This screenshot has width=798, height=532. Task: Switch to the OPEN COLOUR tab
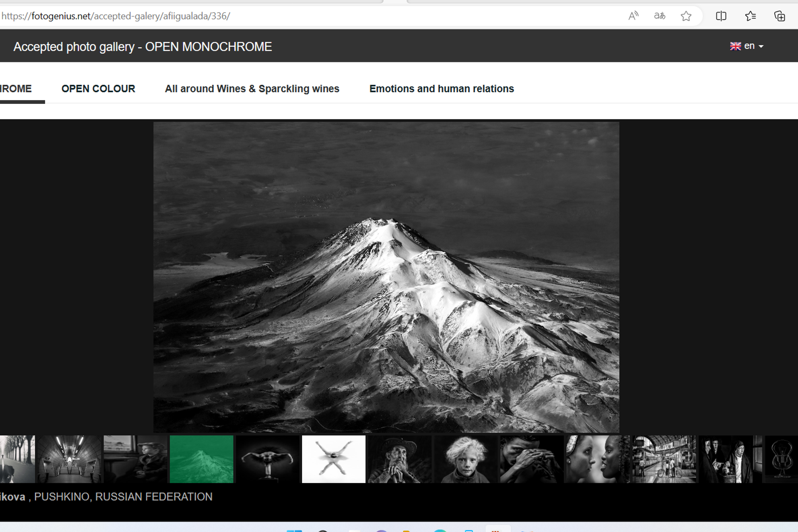(x=98, y=89)
